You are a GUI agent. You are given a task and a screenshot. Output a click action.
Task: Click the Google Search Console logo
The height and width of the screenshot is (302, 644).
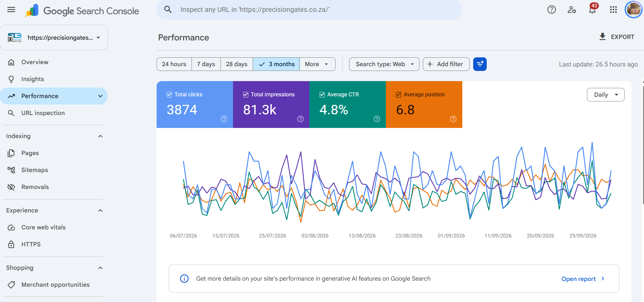point(82,11)
